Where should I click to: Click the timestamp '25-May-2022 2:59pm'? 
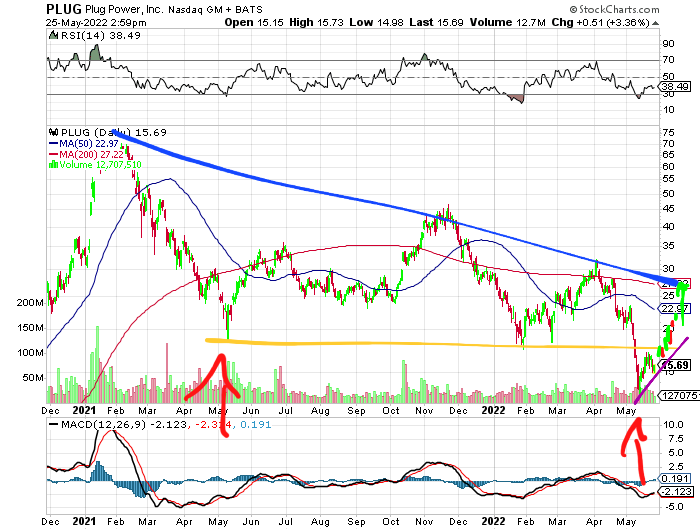point(96,22)
